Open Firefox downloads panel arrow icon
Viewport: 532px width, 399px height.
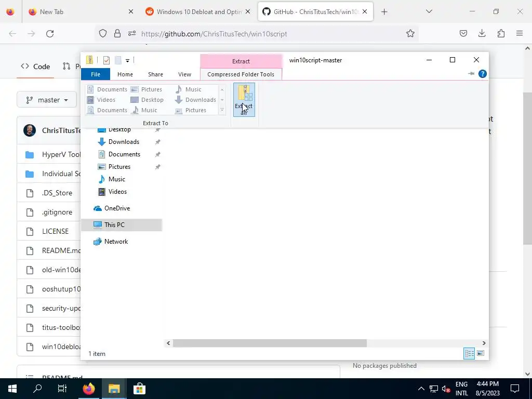coord(482,34)
